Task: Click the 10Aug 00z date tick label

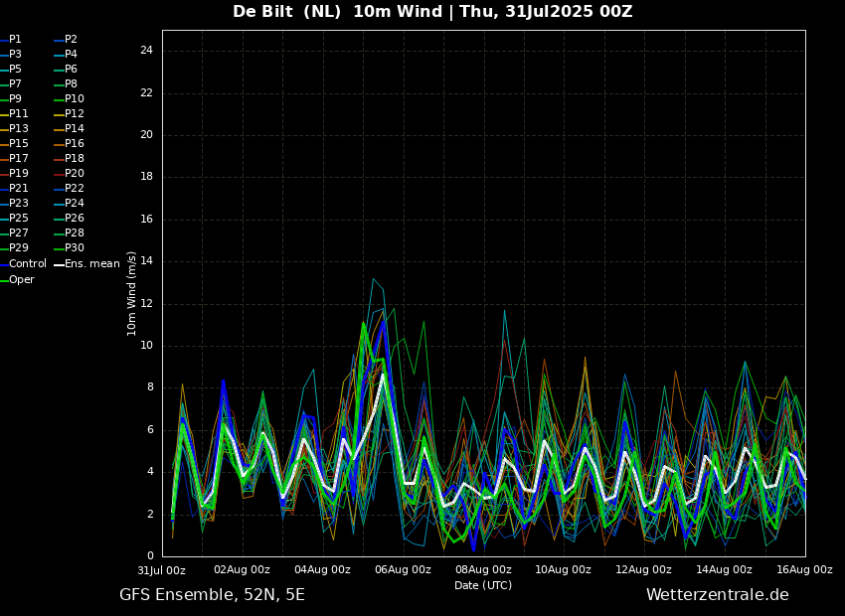Action: click(x=564, y=570)
